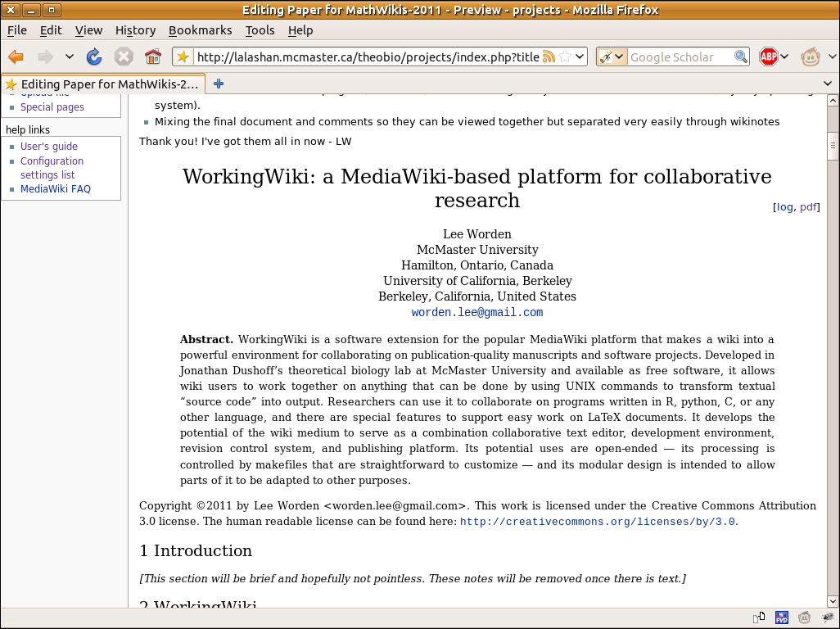Click the Adblock Plus ABP icon
Image resolution: width=840 pixels, height=629 pixels.
click(x=768, y=57)
